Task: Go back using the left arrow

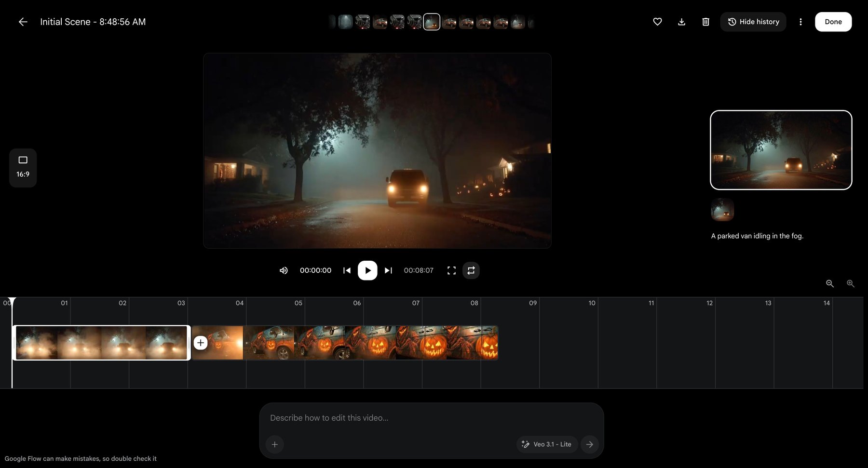Action: (x=23, y=22)
